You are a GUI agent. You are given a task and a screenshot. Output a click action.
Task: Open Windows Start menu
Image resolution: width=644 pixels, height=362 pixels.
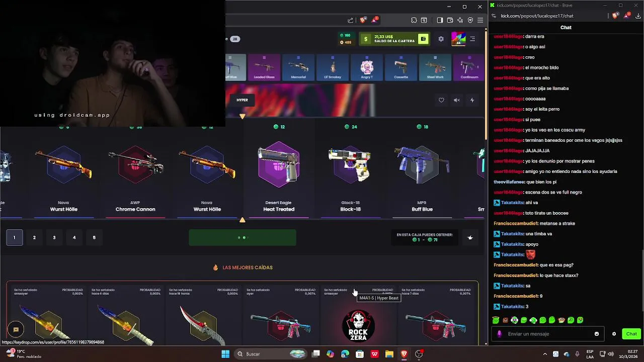coord(225,354)
